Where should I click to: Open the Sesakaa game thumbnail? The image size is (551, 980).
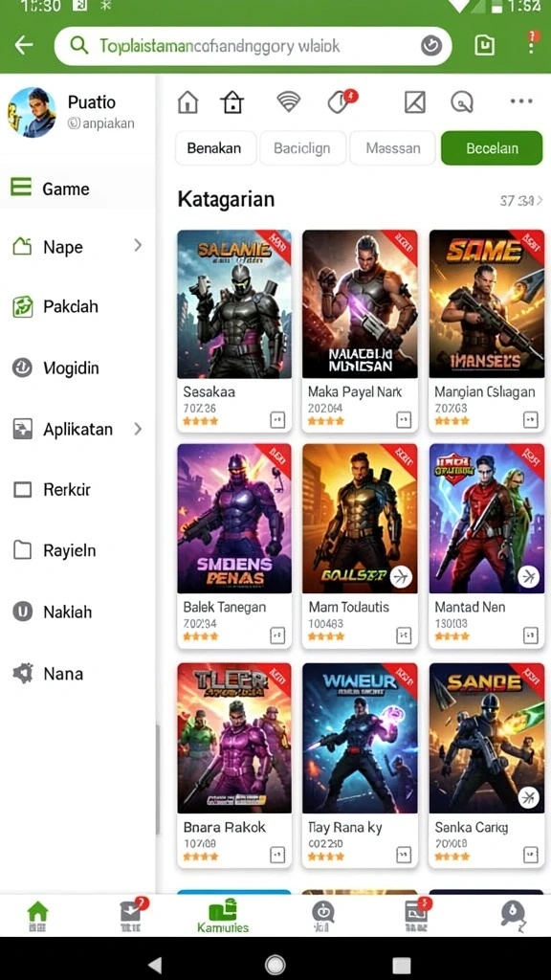[x=234, y=304]
